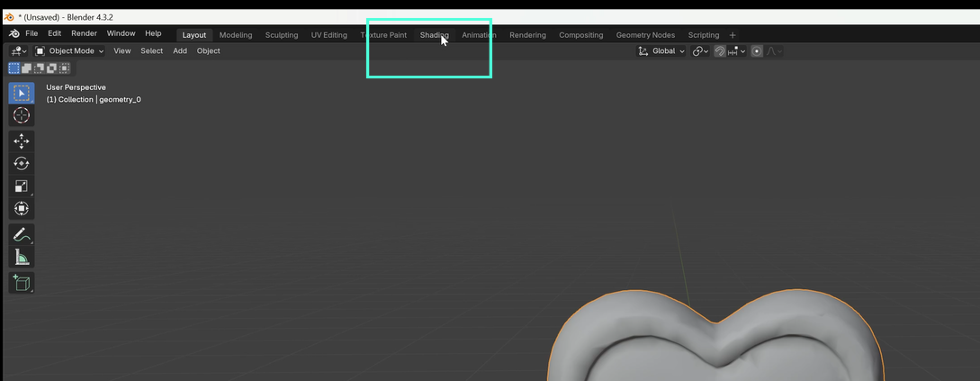Switch to the Layout workspace tab
980x381 pixels.
(x=194, y=35)
